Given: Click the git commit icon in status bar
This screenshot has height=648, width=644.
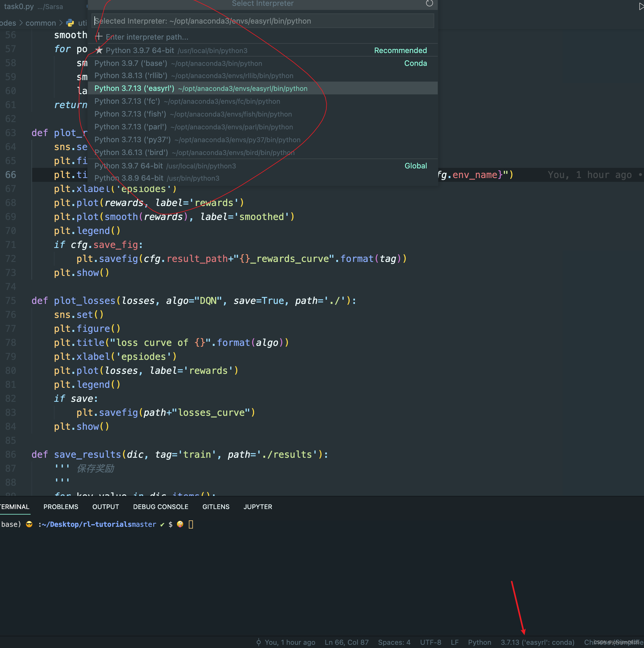Looking at the screenshot, I should click(x=258, y=642).
